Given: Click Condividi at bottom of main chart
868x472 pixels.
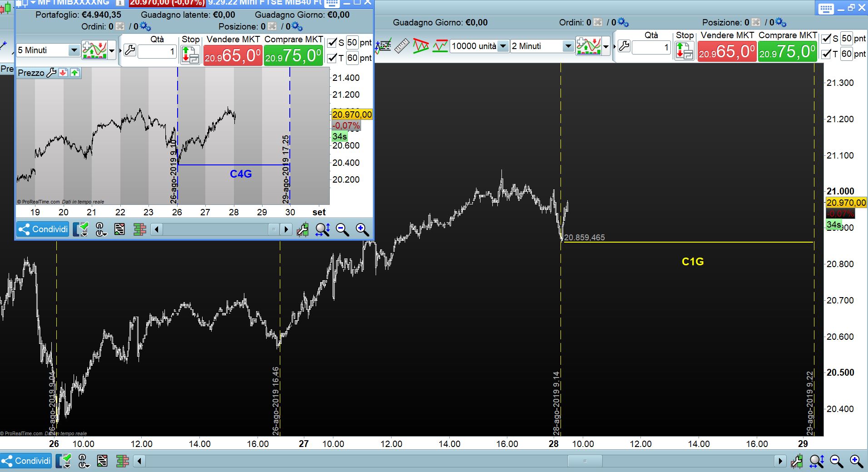Looking at the screenshot, I should tap(26, 461).
